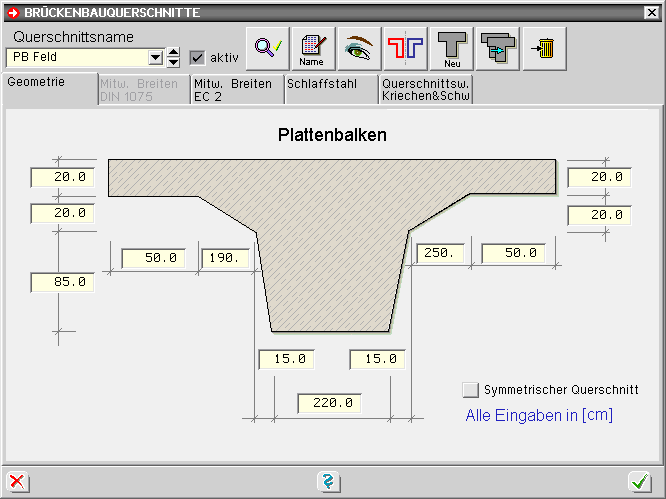The width and height of the screenshot is (666, 499).
Task: Select the Querschnittsw. Kriechen&Schw tab
Action: tap(426, 90)
